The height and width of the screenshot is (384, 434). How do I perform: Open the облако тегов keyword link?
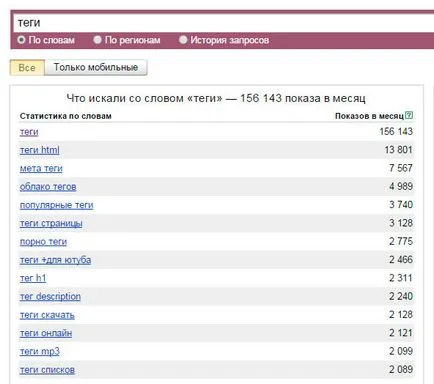[48, 187]
